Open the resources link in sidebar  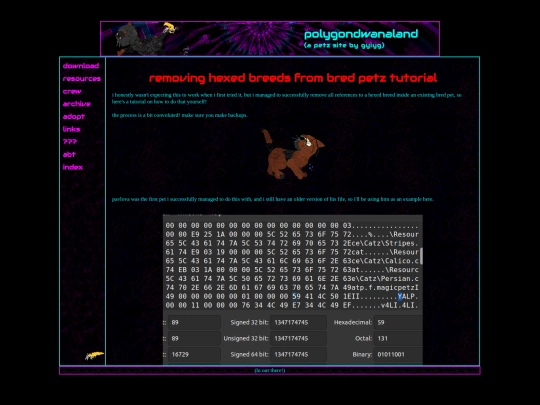[82, 79]
